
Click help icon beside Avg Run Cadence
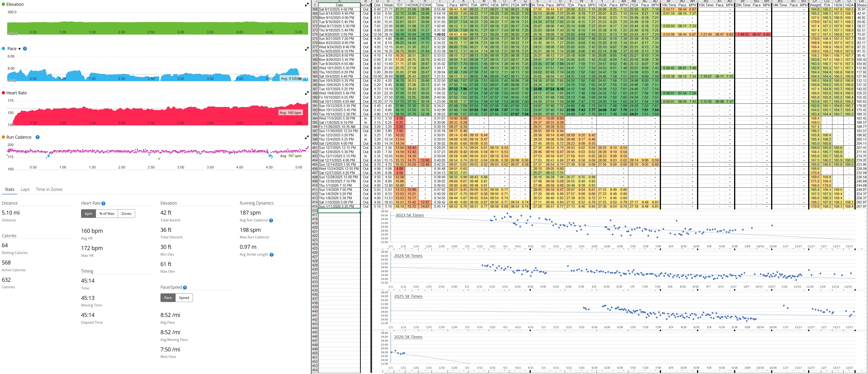coord(271,221)
